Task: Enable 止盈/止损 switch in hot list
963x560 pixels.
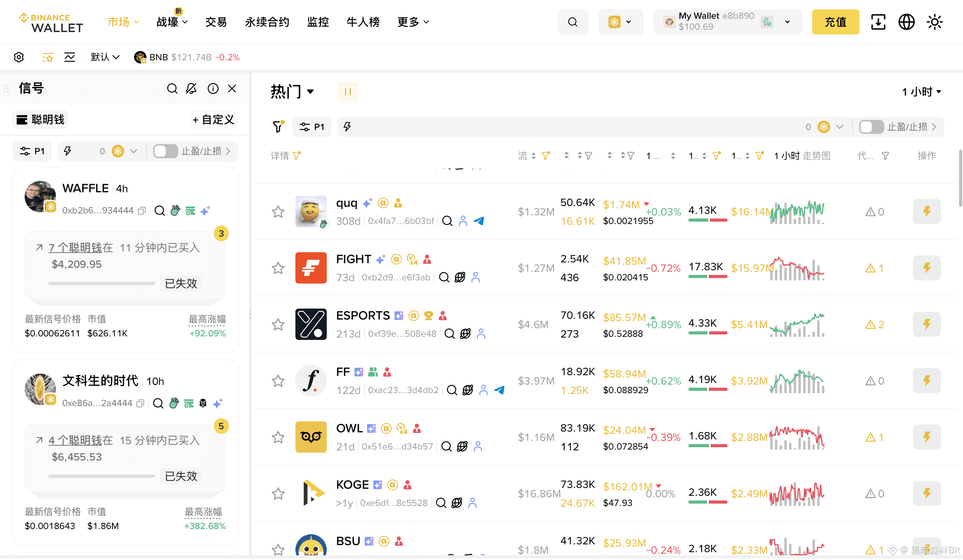Action: click(871, 127)
